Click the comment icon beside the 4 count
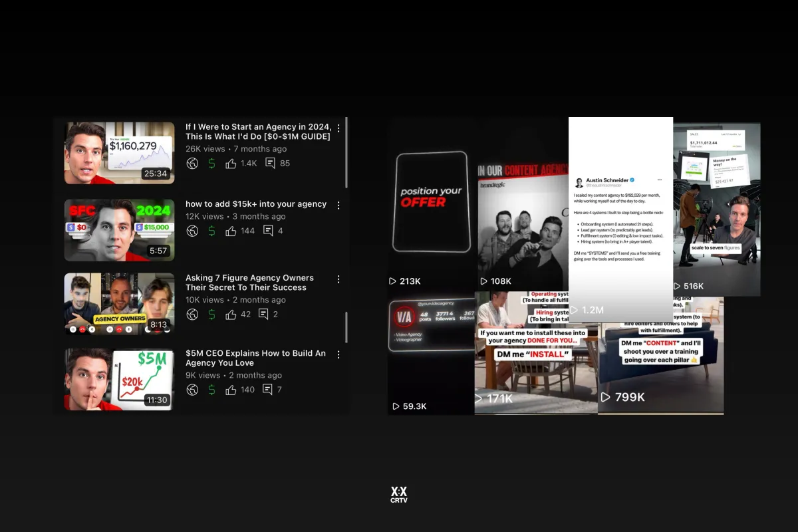 [x=268, y=231]
